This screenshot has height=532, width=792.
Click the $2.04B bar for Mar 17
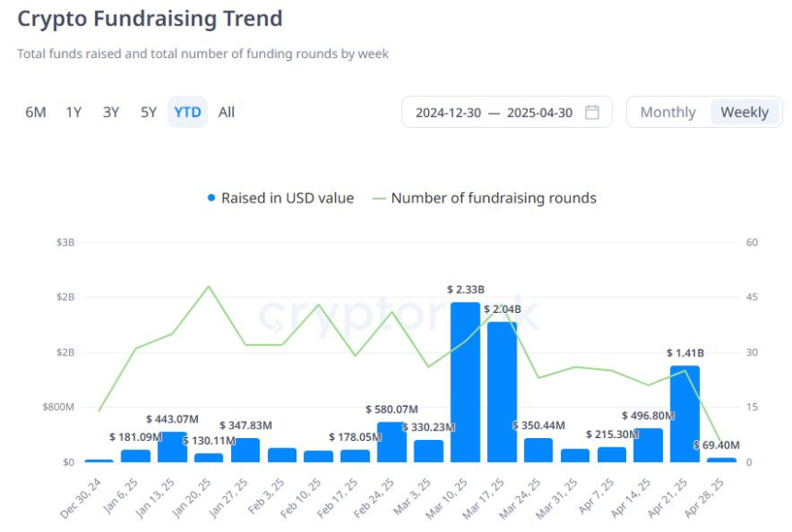(x=502, y=392)
